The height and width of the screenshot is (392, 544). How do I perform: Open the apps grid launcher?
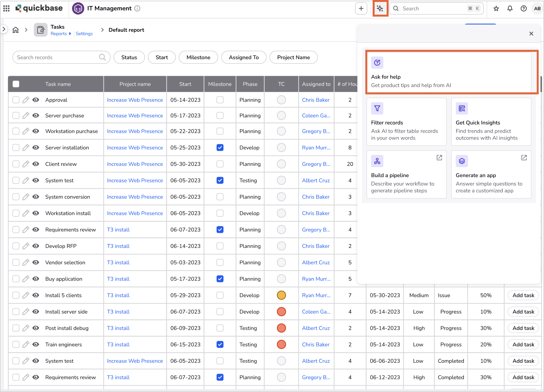pos(6,9)
